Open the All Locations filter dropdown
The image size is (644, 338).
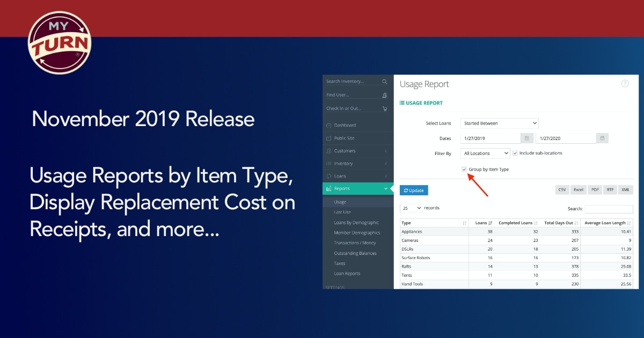point(485,153)
